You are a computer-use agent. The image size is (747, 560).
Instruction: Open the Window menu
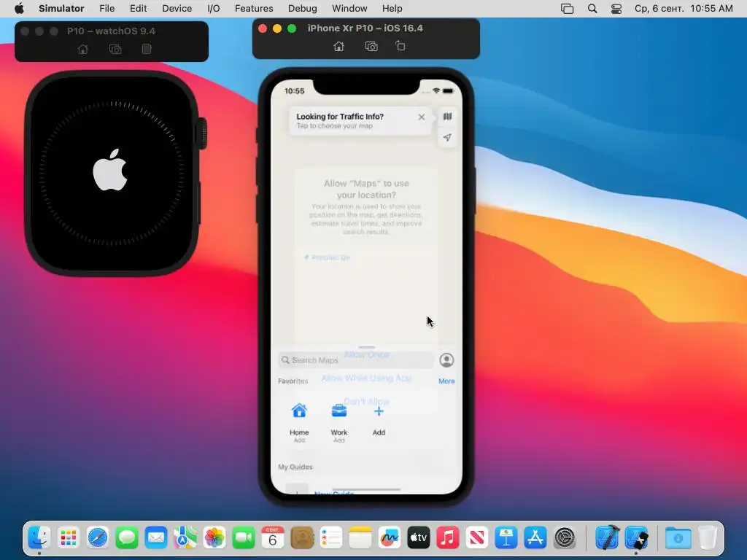point(349,9)
